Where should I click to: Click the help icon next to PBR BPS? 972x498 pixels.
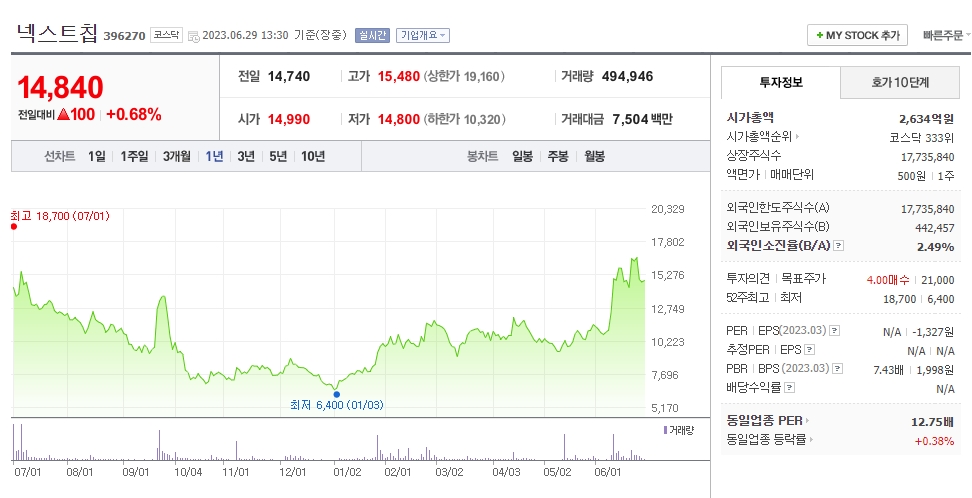click(x=837, y=369)
